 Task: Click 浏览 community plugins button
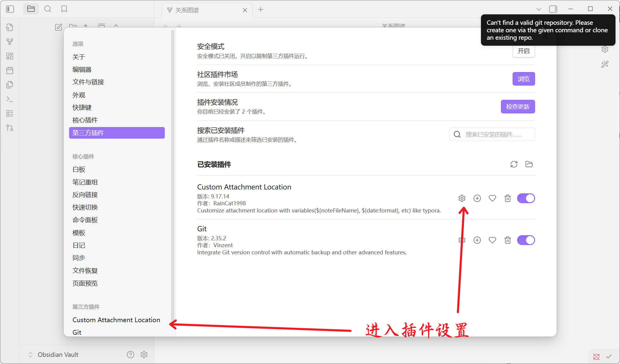(523, 79)
